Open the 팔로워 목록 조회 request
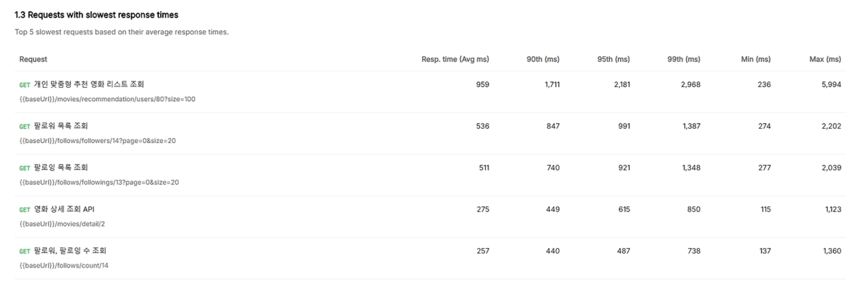The height and width of the screenshot is (281, 868). click(x=60, y=126)
